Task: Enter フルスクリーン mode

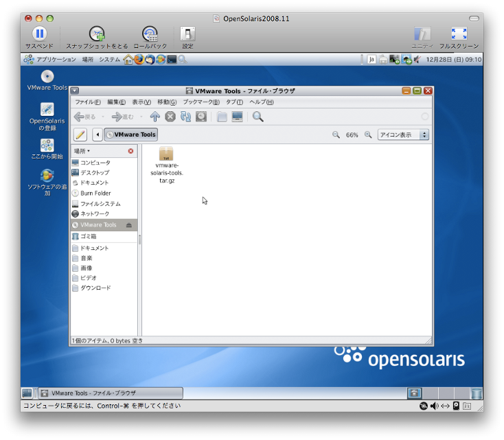Action: click(x=459, y=38)
